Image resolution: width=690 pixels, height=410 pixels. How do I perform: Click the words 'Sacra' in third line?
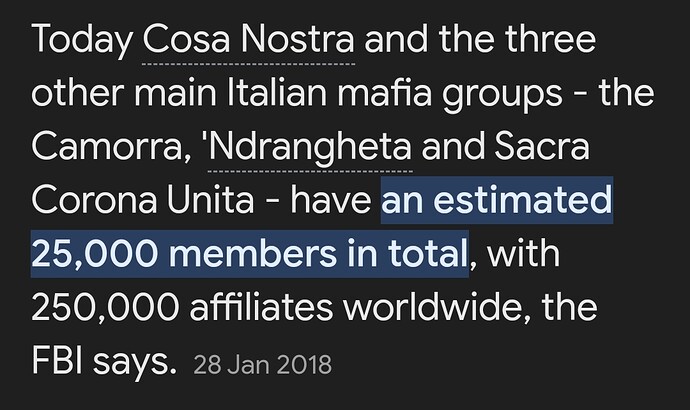click(542, 146)
